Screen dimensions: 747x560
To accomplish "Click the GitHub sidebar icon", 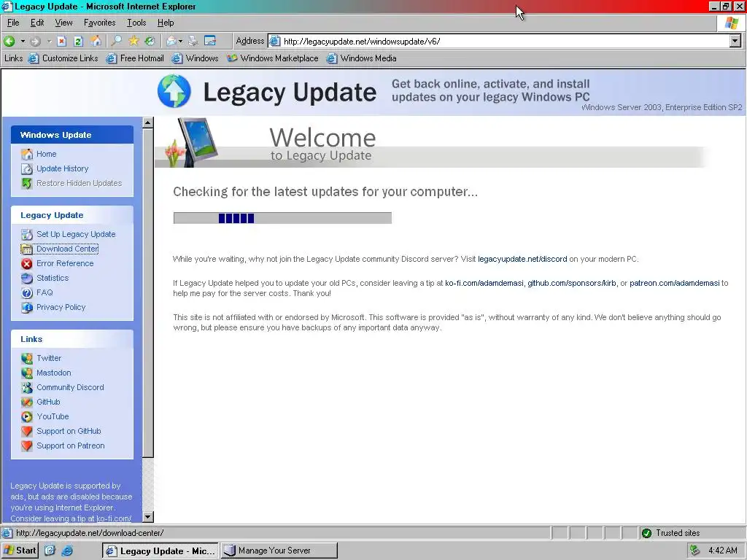I will click(27, 402).
